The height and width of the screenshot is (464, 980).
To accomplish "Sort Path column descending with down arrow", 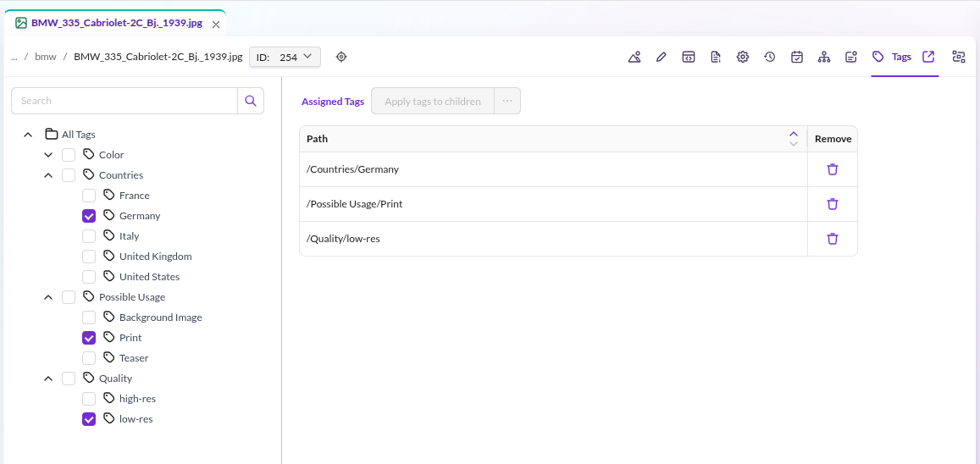I will pyautogui.click(x=794, y=144).
